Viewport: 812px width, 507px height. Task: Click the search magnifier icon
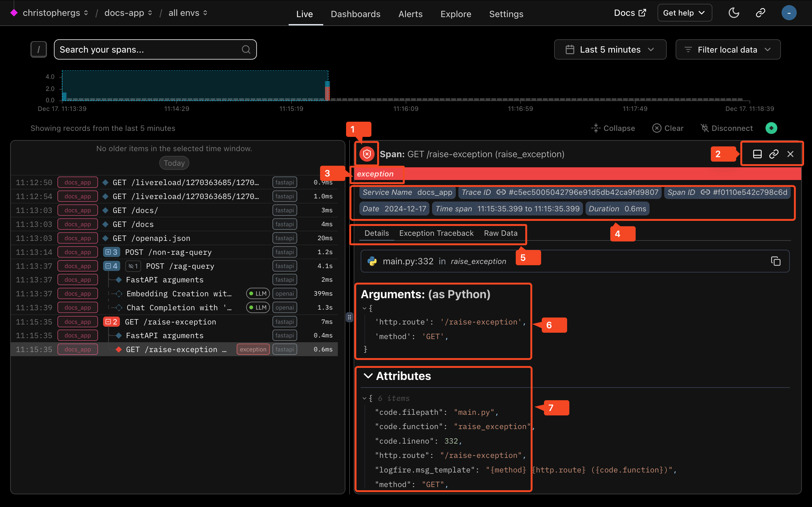pyautogui.click(x=246, y=50)
